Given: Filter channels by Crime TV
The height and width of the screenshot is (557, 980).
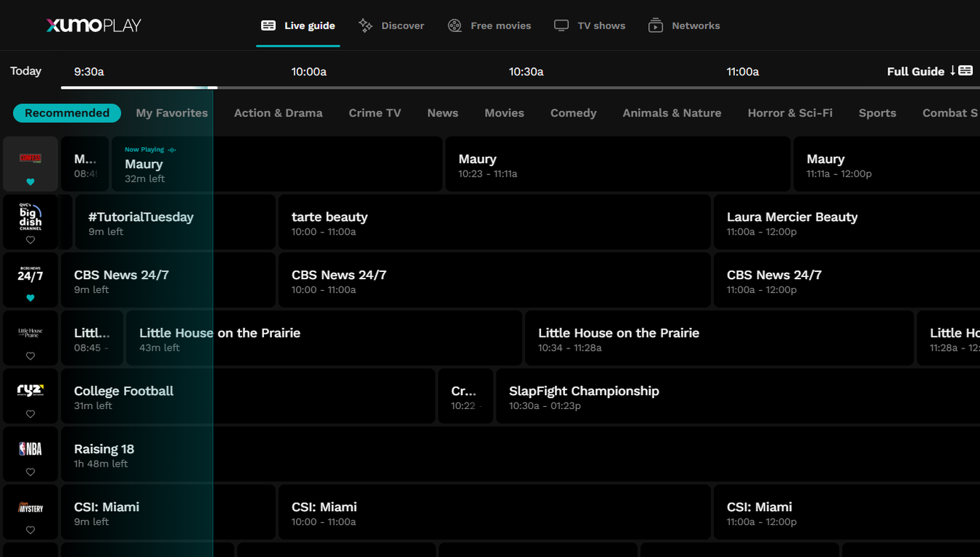Looking at the screenshot, I should pos(375,113).
